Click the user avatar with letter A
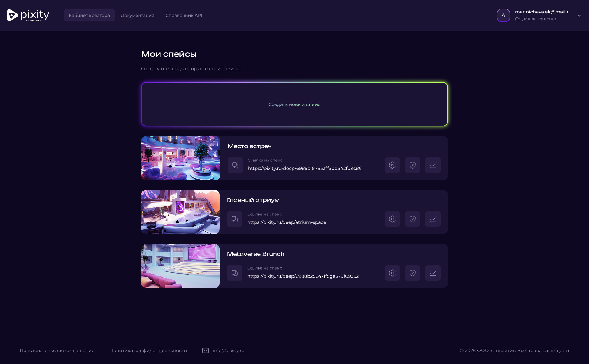Screen dimensions: 589x364 tap(503, 15)
